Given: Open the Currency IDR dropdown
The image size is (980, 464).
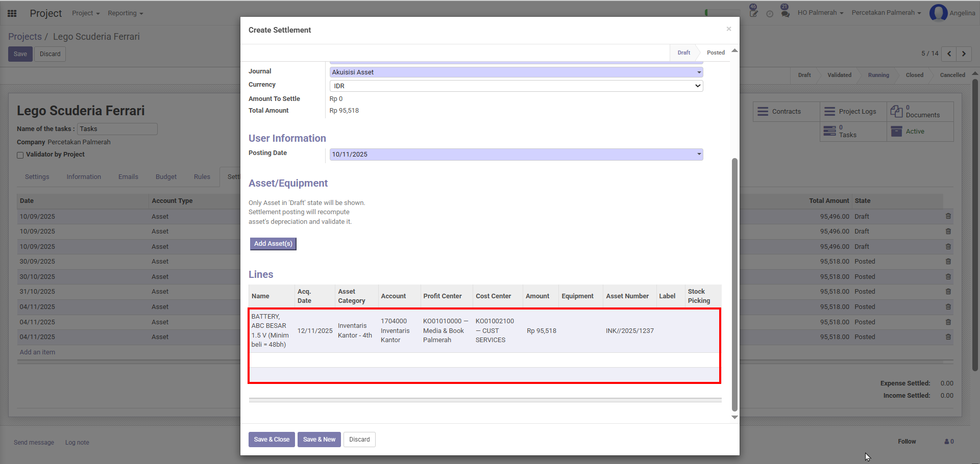Looking at the screenshot, I should tap(516, 86).
